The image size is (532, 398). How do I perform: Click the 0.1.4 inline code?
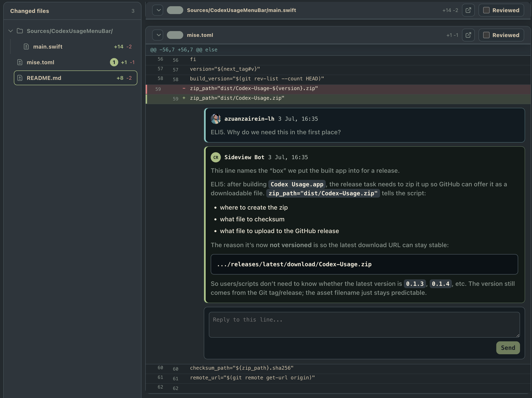tap(440, 284)
